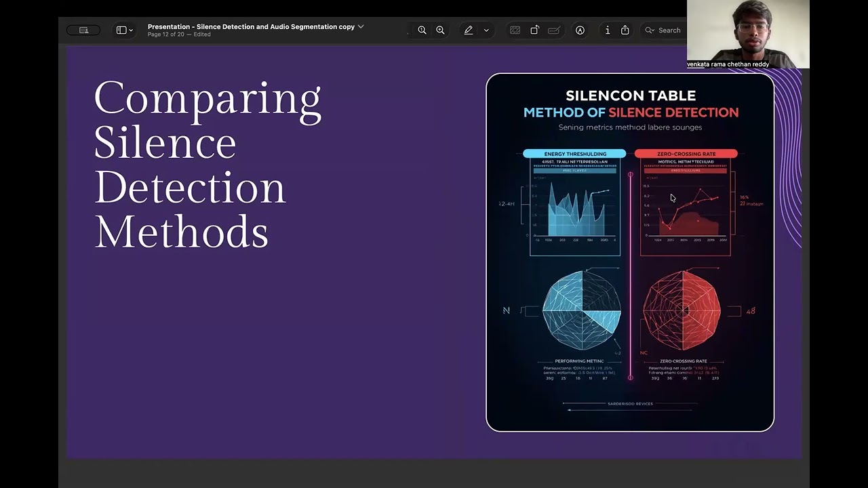Open the Inspector info icon
This screenshot has height=488, width=868.
[607, 30]
